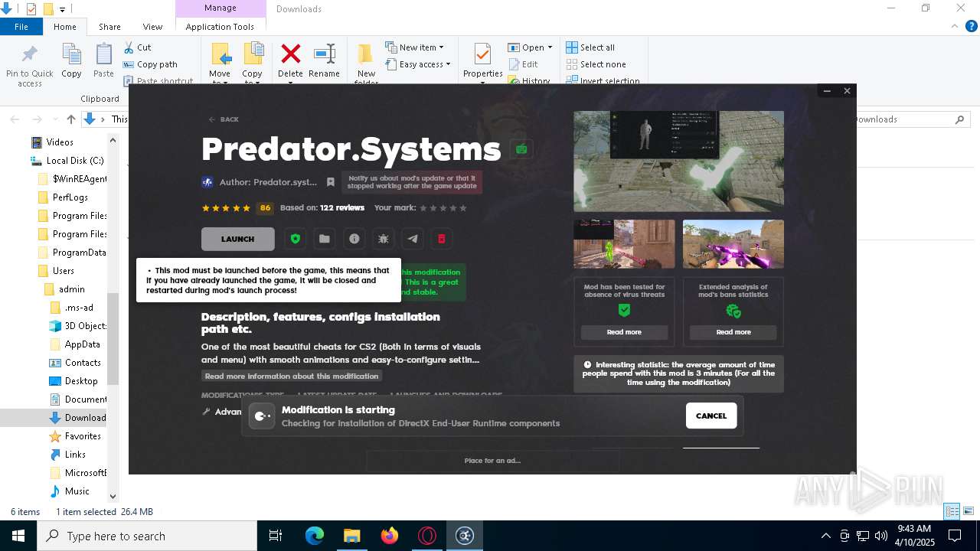Select Desktop in the navigation tree

click(81, 380)
